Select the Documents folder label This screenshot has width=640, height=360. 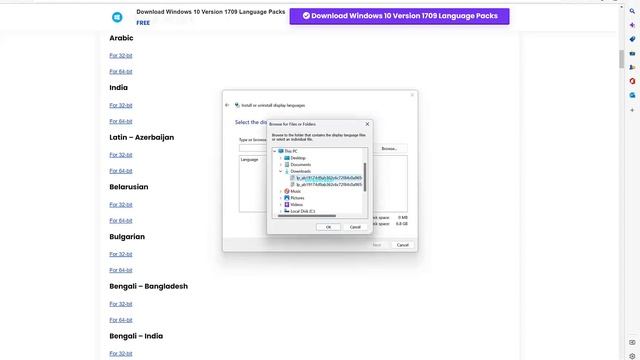[301, 164]
